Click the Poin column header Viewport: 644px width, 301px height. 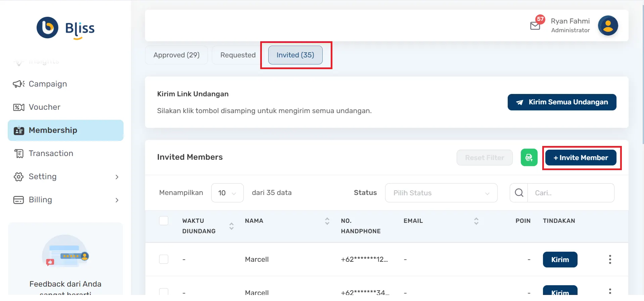(x=523, y=221)
